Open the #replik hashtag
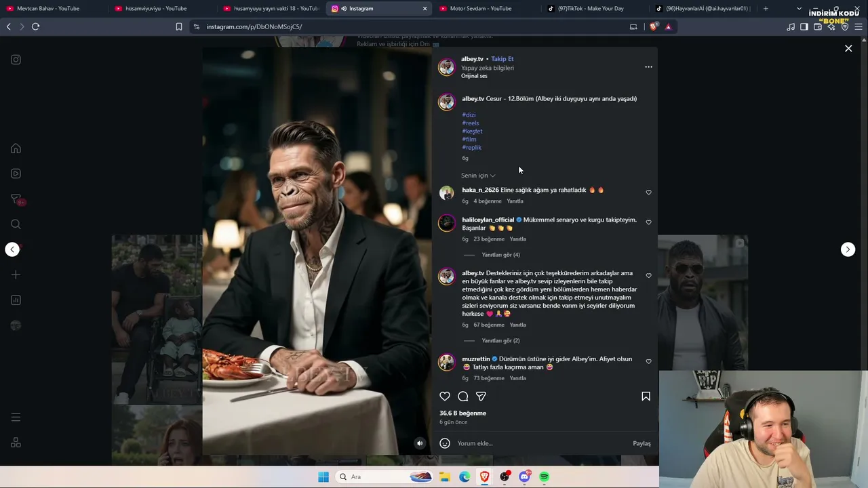 (472, 148)
